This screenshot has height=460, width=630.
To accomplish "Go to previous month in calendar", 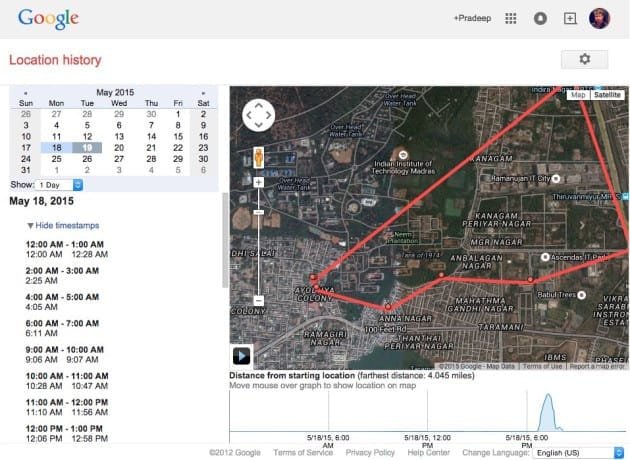I will [26, 93].
